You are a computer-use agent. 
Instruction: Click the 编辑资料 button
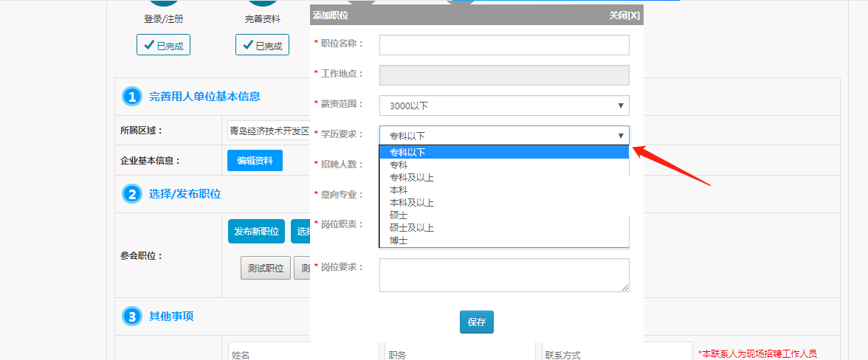pyautogui.click(x=255, y=160)
